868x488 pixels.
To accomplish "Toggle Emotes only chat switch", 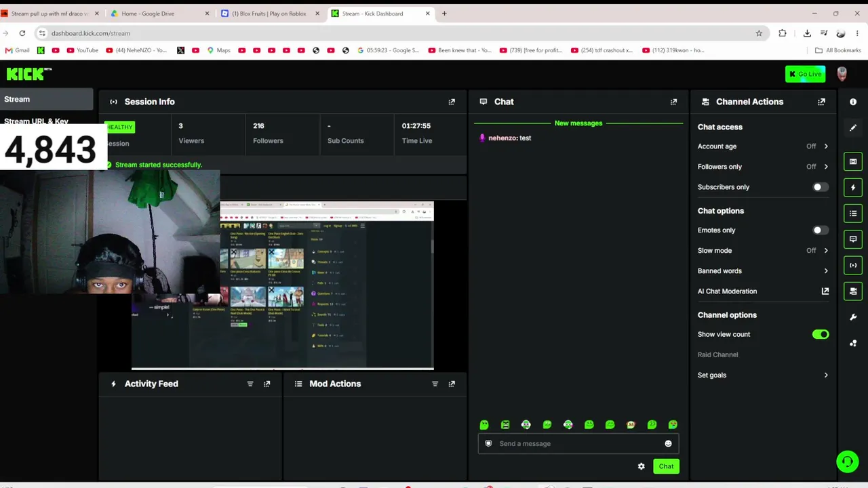I will [820, 230].
